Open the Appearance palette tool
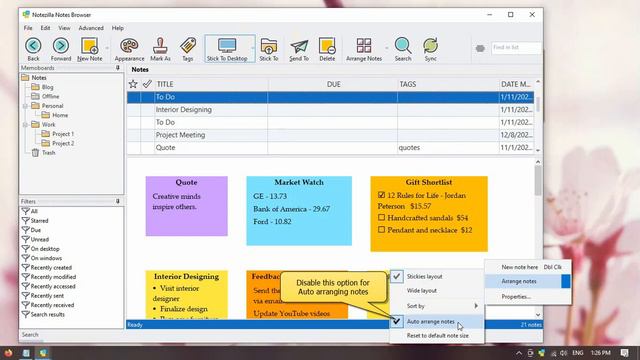640x360 pixels. tap(129, 49)
